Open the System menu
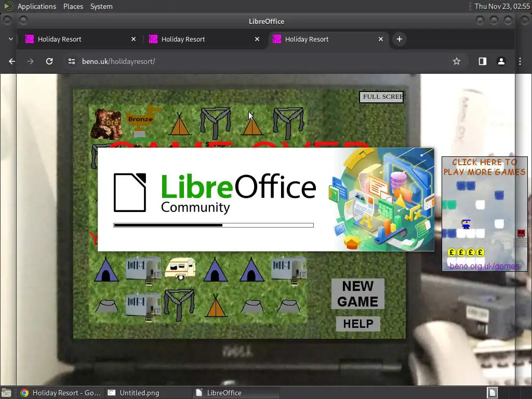The image size is (532, 399). coord(101,6)
